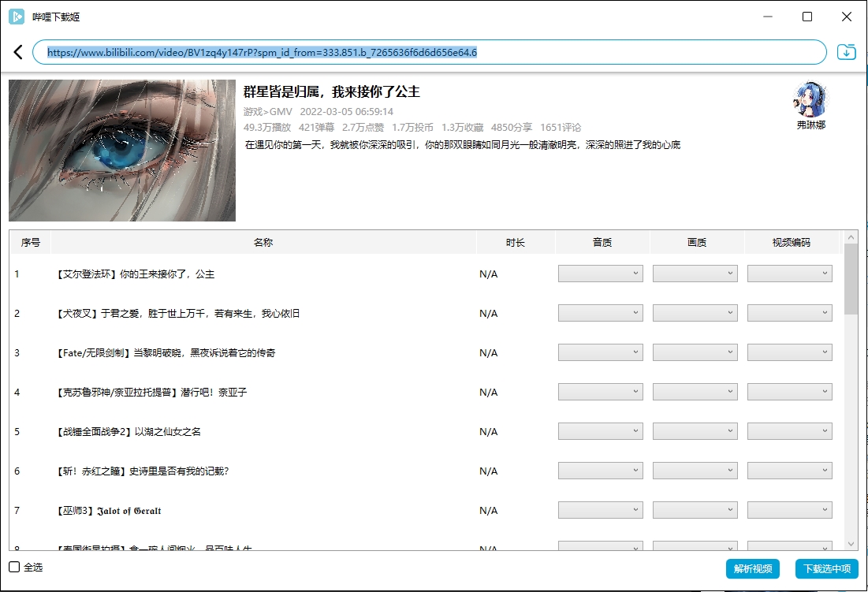The width and height of the screenshot is (868, 592).
Task: Click the 49.3万播放 play count
Action: (x=267, y=127)
